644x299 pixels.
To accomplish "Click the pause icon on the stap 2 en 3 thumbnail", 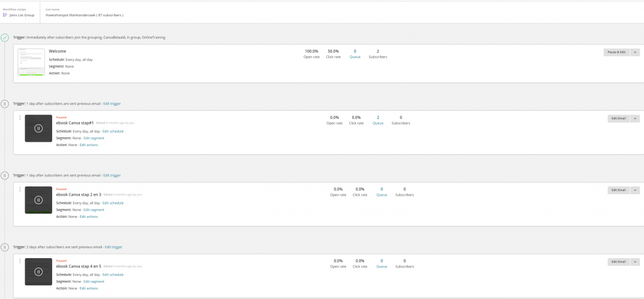I will (38, 200).
